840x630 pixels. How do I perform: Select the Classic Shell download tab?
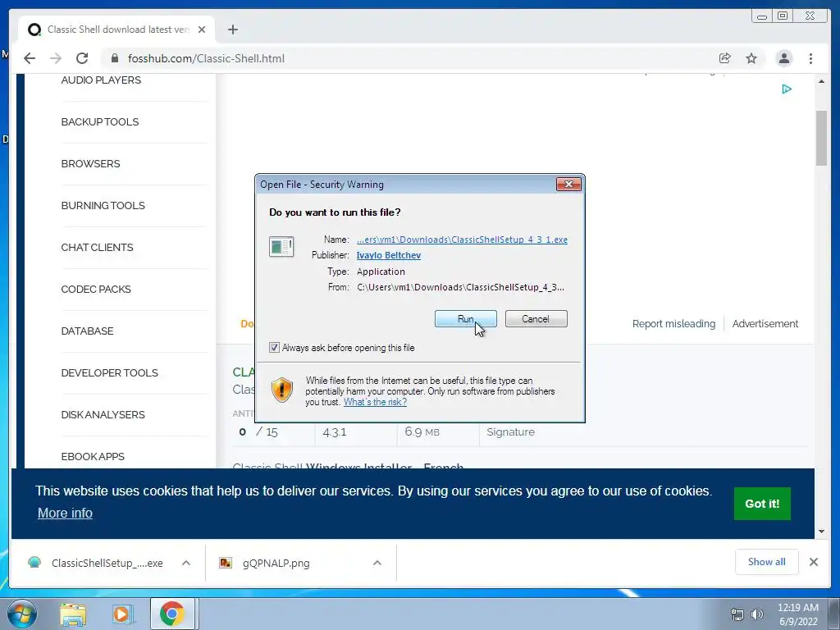pos(116,30)
